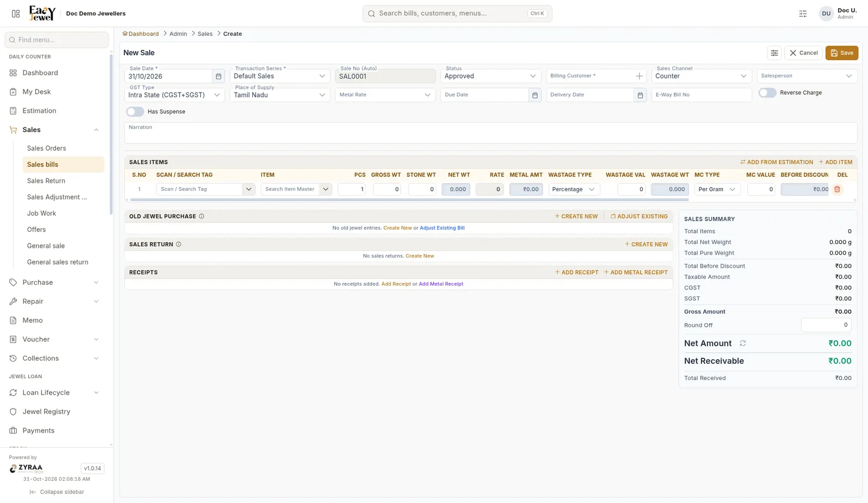Viewport: 868px width, 503px height.
Task: Open the Sale Date calendar picker
Action: click(219, 76)
